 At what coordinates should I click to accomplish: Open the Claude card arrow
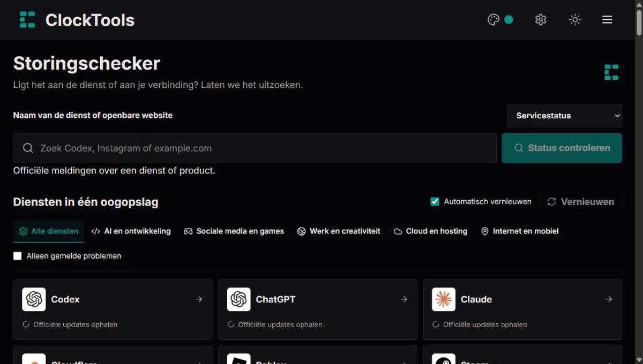pyautogui.click(x=609, y=299)
